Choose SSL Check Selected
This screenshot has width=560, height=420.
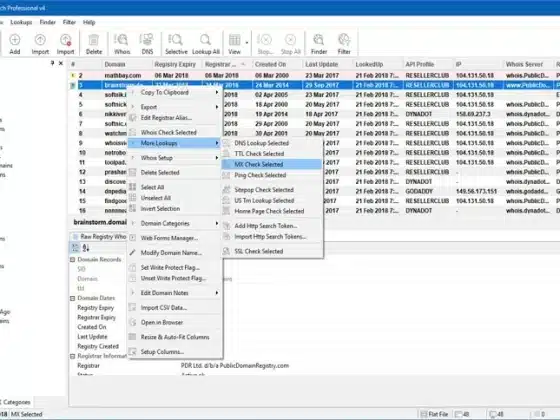[272, 251]
